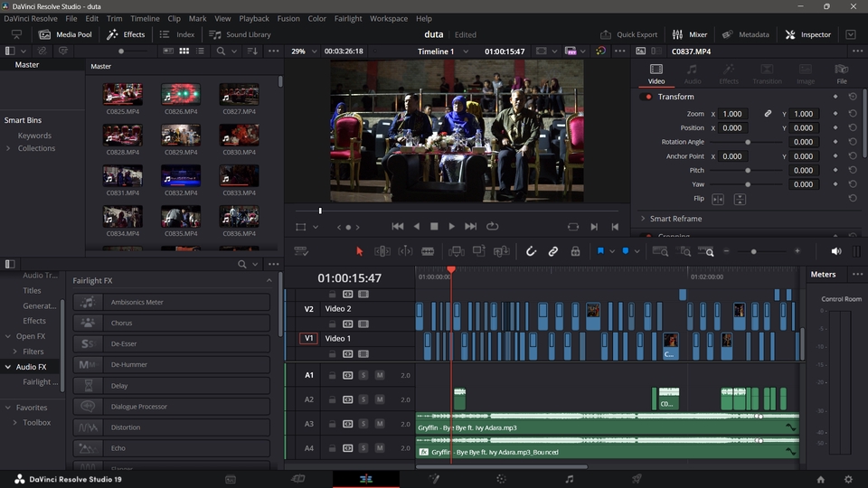Stop playback button
This screenshot has height=488, width=868.
tap(434, 226)
